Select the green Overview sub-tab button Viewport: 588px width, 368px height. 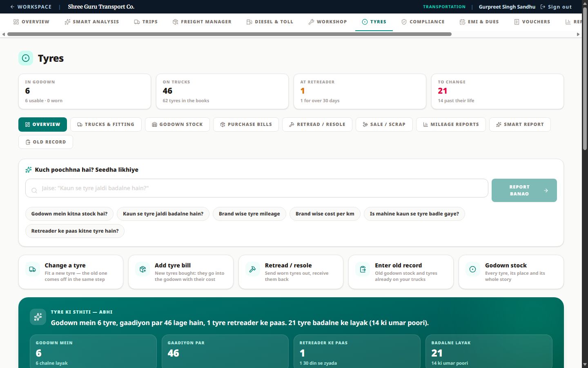tap(42, 124)
